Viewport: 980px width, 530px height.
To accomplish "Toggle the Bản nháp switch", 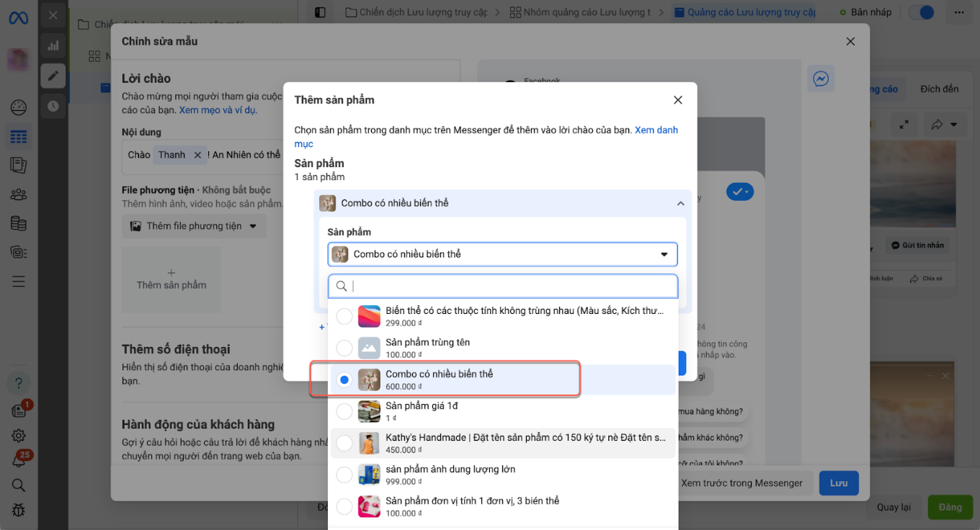I will (921, 12).
